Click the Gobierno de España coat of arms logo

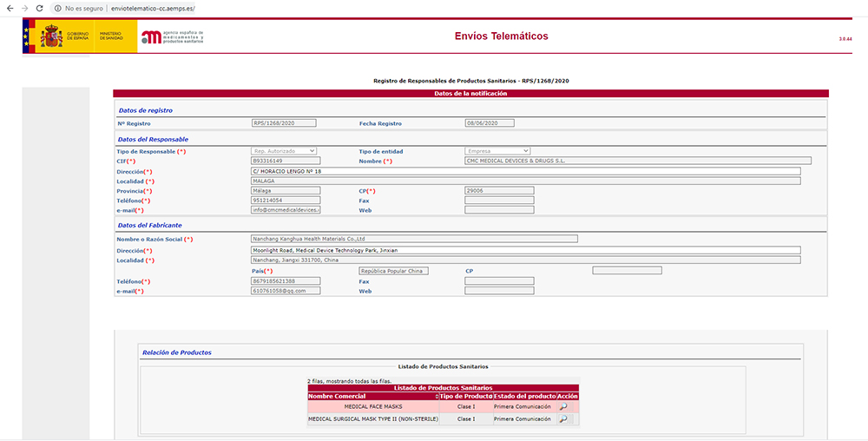click(x=50, y=36)
